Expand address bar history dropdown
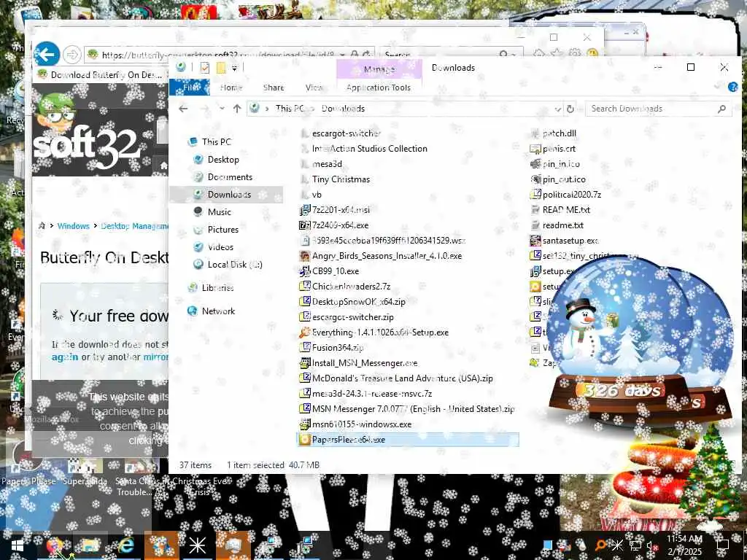 (x=558, y=109)
